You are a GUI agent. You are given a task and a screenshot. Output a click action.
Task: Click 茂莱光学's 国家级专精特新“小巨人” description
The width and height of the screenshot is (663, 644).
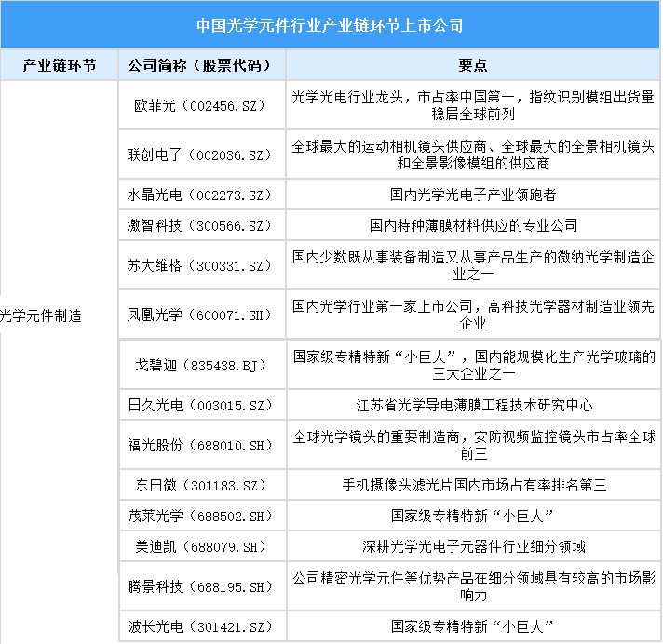click(x=473, y=516)
